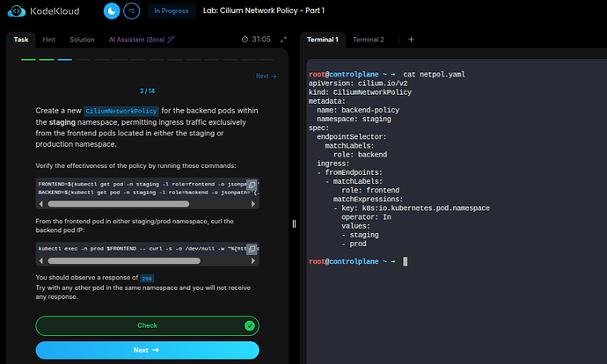Click the In Progress status badge

[x=170, y=11]
